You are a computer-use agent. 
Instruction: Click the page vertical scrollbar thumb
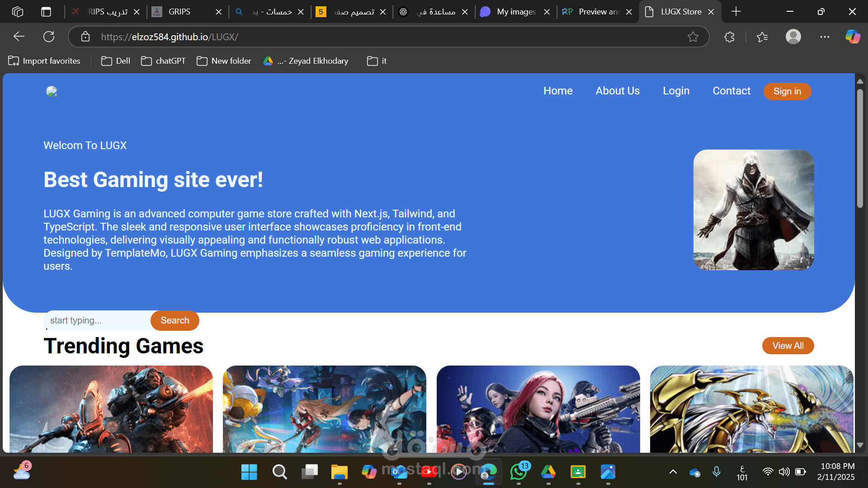tap(860, 149)
